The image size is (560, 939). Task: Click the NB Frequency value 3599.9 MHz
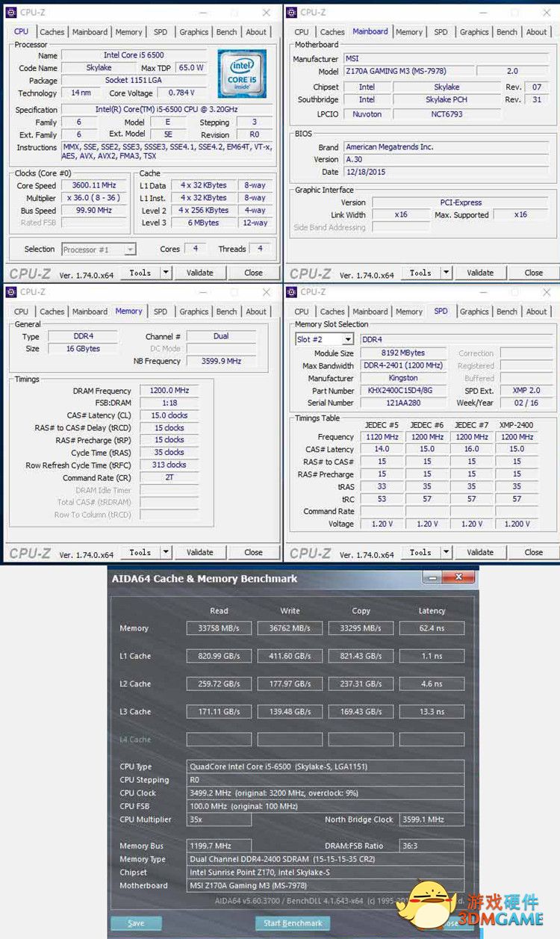pyautogui.click(x=221, y=361)
